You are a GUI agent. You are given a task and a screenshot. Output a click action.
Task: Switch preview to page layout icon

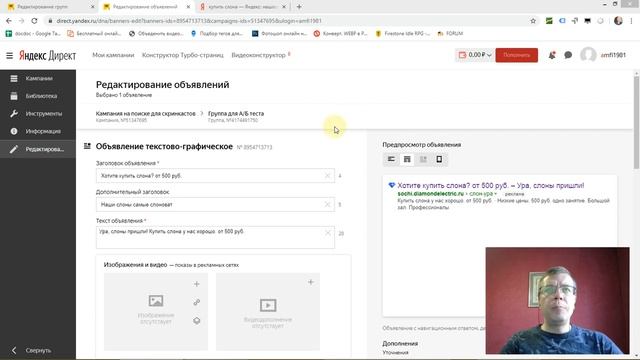click(x=407, y=159)
